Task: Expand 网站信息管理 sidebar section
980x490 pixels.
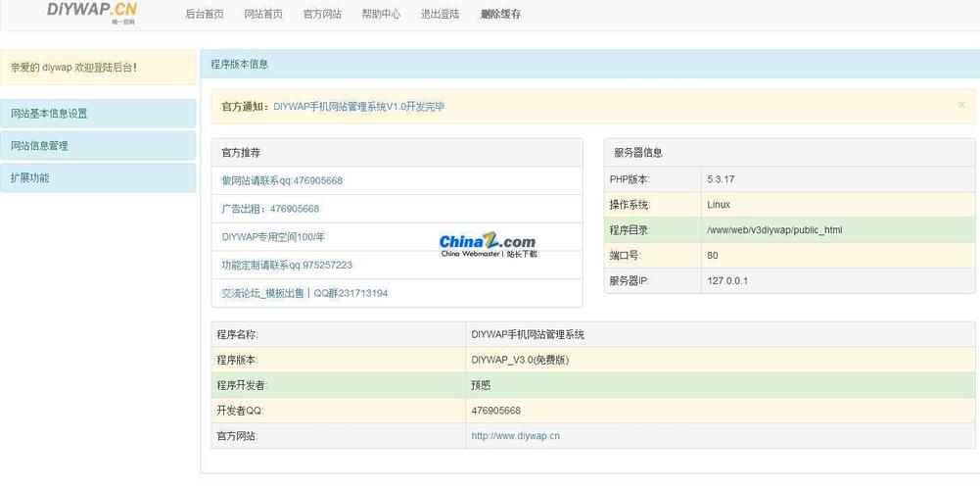Action: [98, 146]
